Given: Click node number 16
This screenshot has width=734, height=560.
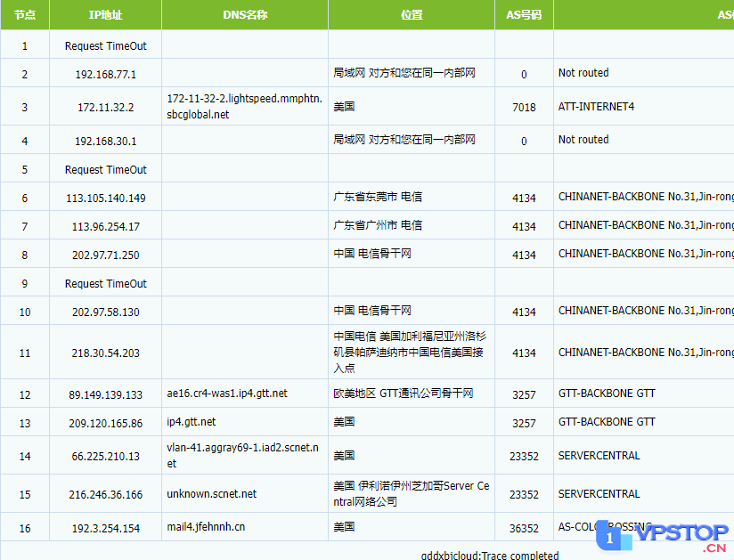Looking at the screenshot, I should [25, 529].
